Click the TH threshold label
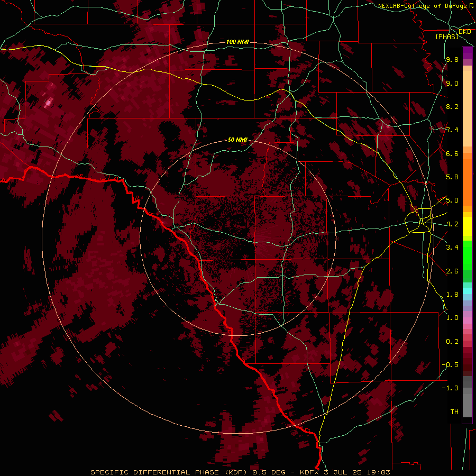This screenshot has width=476, height=476. 454,411
